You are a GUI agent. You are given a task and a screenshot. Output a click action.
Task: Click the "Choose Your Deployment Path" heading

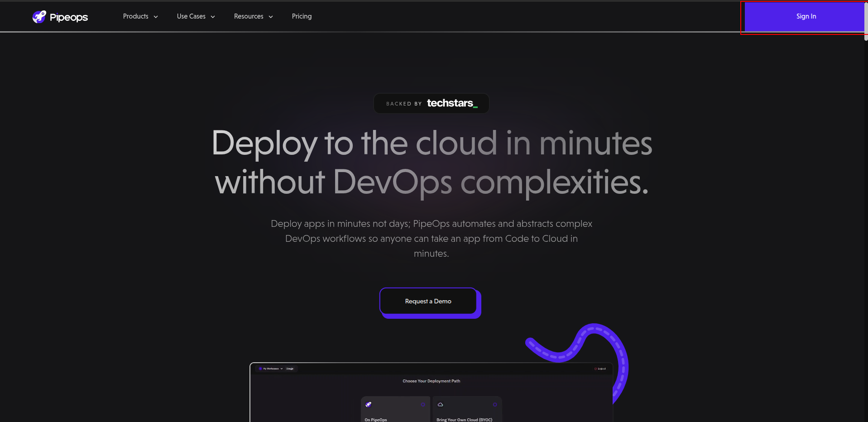click(x=432, y=381)
